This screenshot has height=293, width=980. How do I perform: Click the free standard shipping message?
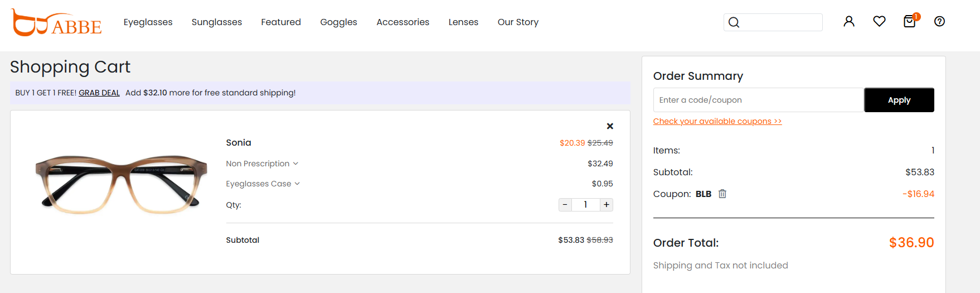pyautogui.click(x=211, y=93)
